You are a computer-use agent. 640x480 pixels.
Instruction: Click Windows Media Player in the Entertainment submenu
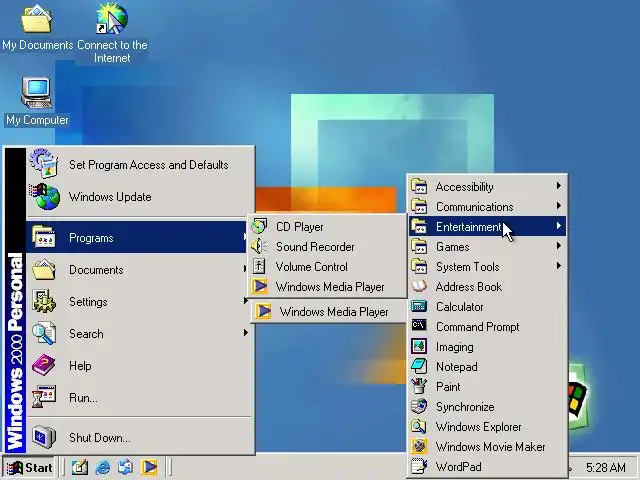pos(327,287)
